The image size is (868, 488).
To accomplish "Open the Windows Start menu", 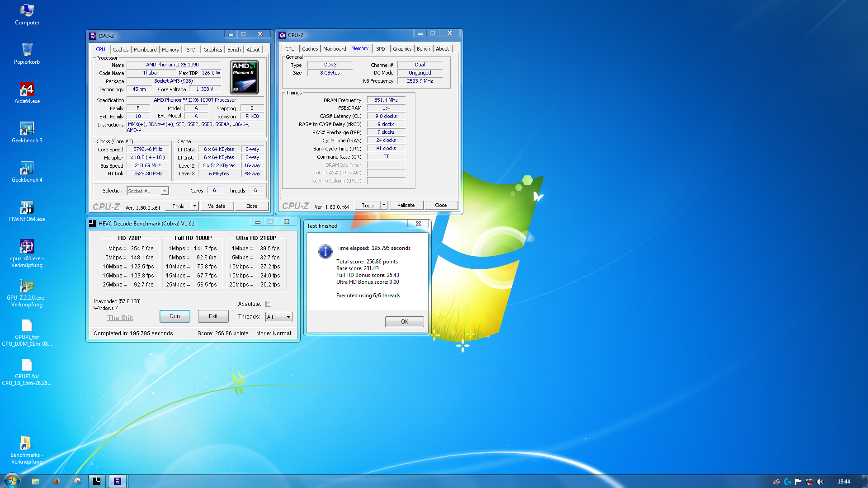I will 12,481.
